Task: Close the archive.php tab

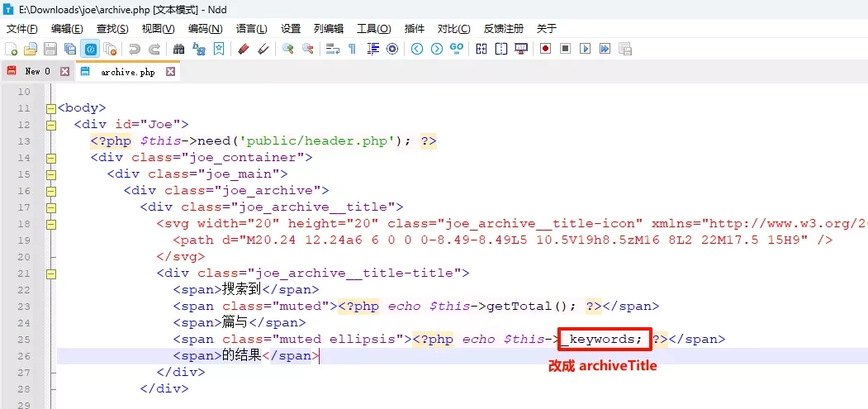Action: (x=171, y=72)
